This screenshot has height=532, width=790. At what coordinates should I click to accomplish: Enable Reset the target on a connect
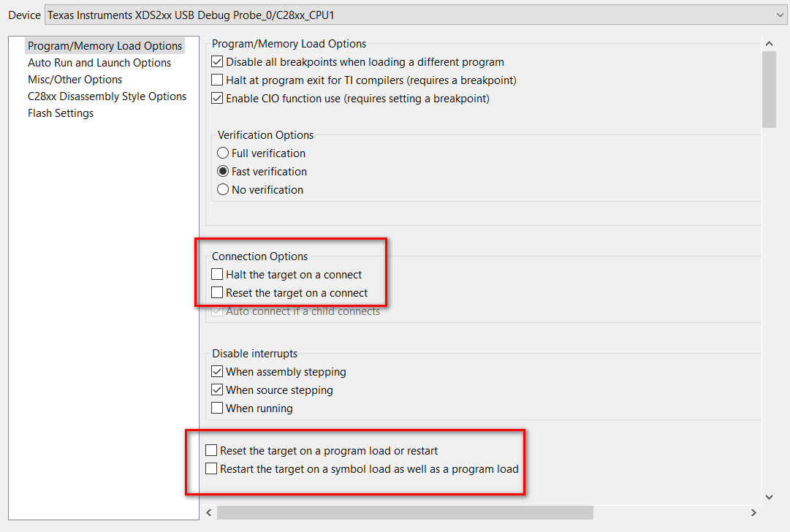point(217,293)
